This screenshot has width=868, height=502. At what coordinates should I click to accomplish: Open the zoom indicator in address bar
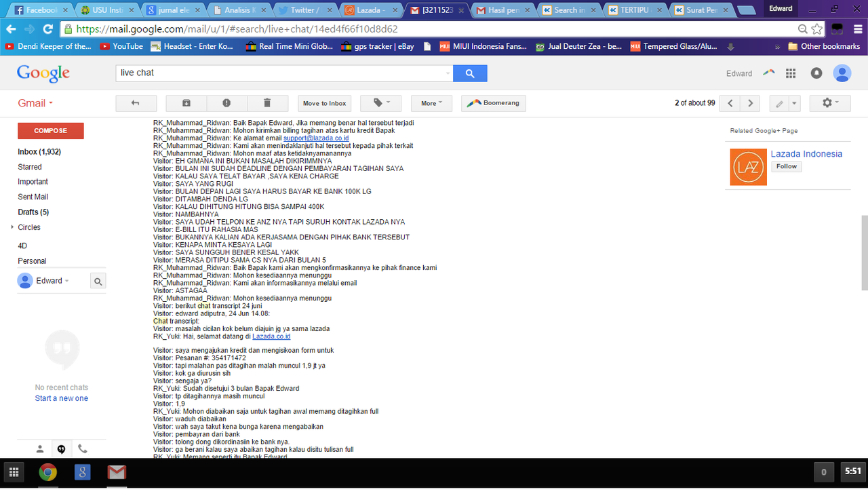click(803, 29)
